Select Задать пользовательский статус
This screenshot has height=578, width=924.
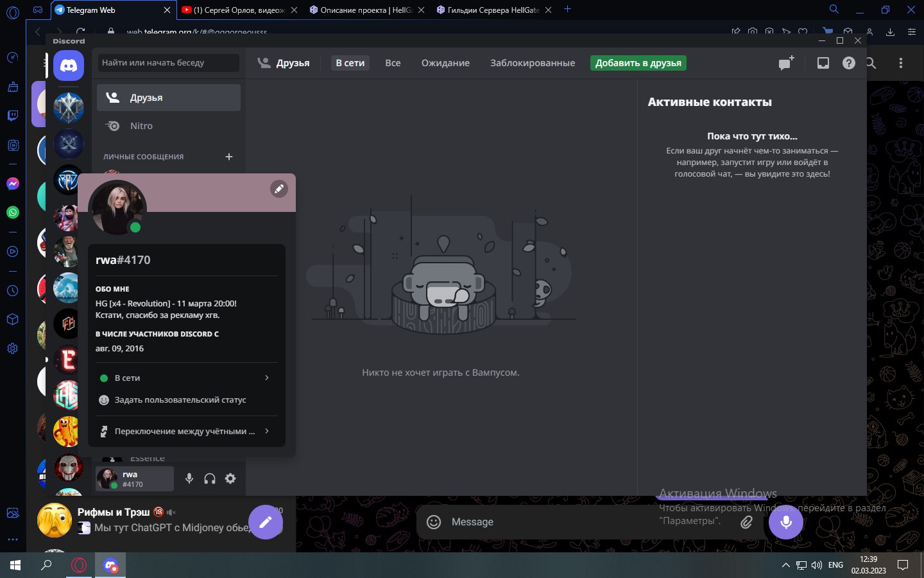coord(187,400)
